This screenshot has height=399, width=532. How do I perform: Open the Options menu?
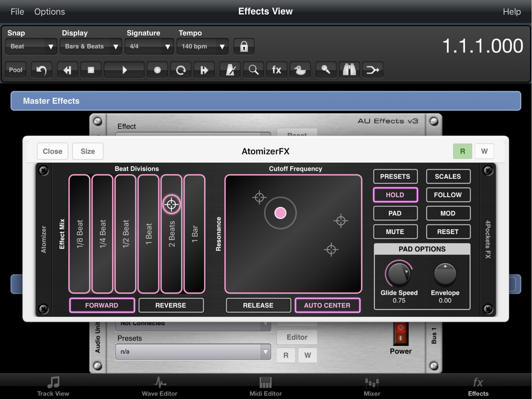click(x=50, y=12)
